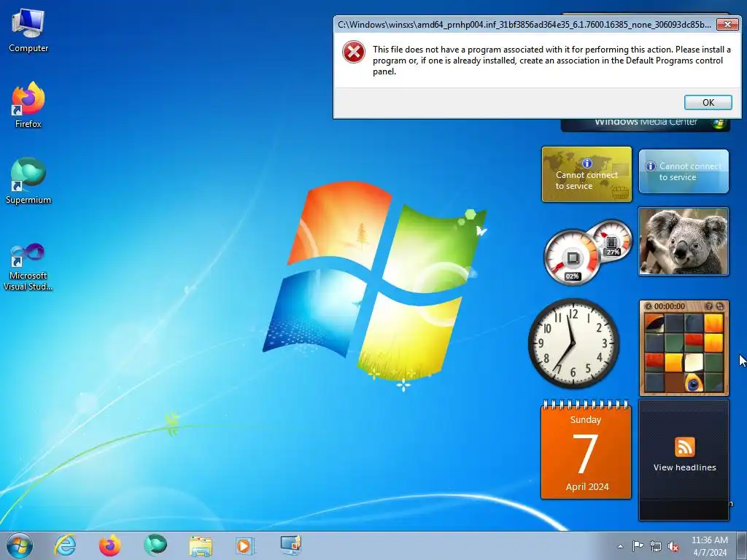Click the muted volume tray icon
The width and height of the screenshot is (747, 560).
(x=673, y=546)
